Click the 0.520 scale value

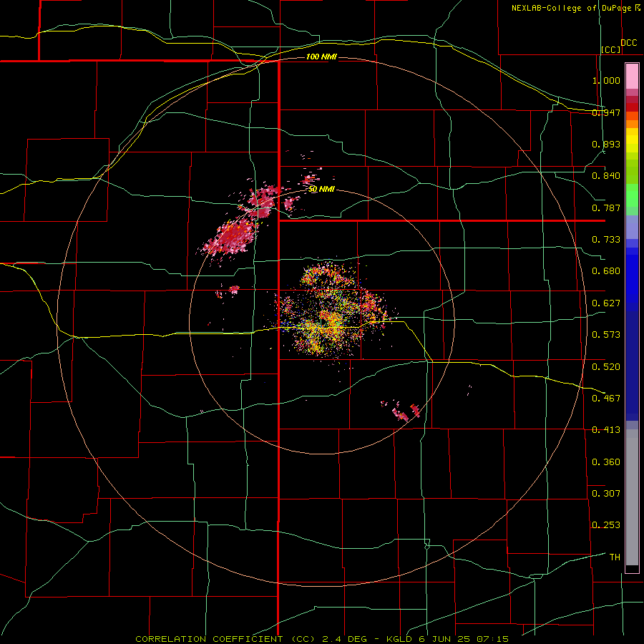(x=606, y=367)
